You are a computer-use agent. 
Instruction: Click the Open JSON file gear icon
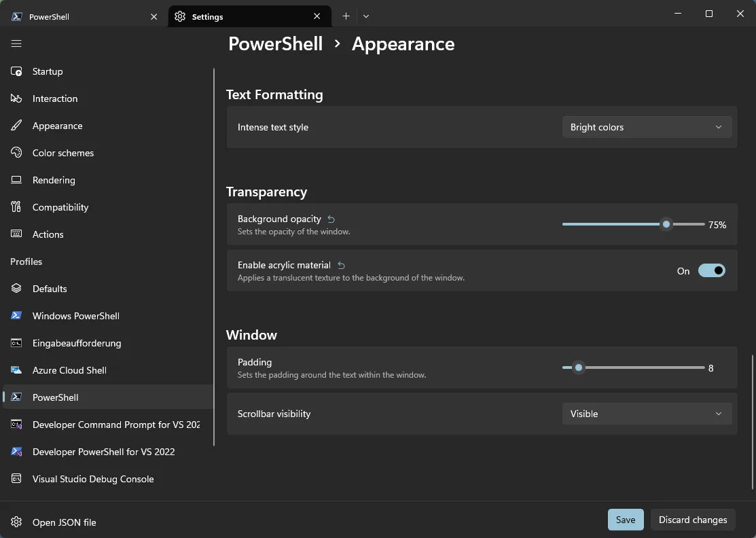pyautogui.click(x=17, y=522)
